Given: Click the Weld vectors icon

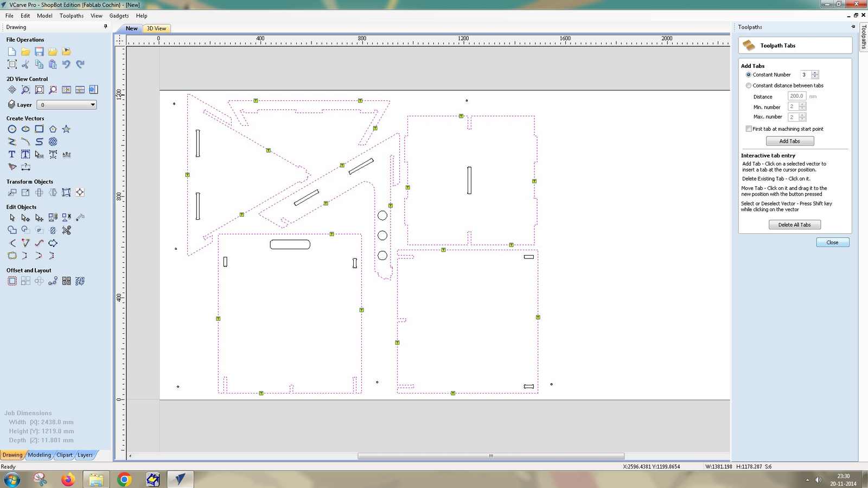Looking at the screenshot, I should 12,230.
